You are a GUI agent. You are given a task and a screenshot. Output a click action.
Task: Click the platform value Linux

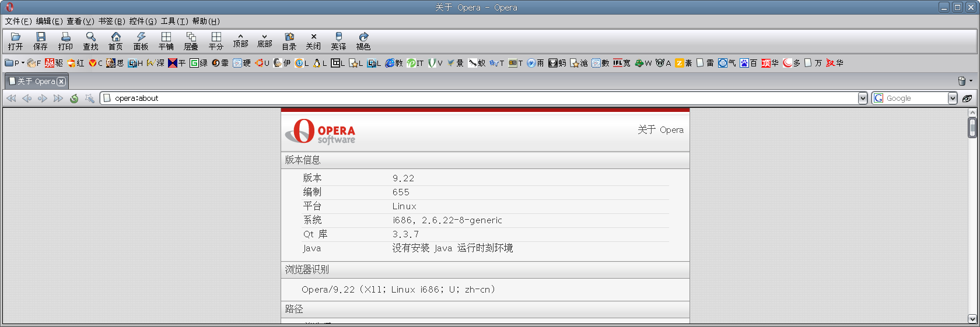[x=404, y=206]
